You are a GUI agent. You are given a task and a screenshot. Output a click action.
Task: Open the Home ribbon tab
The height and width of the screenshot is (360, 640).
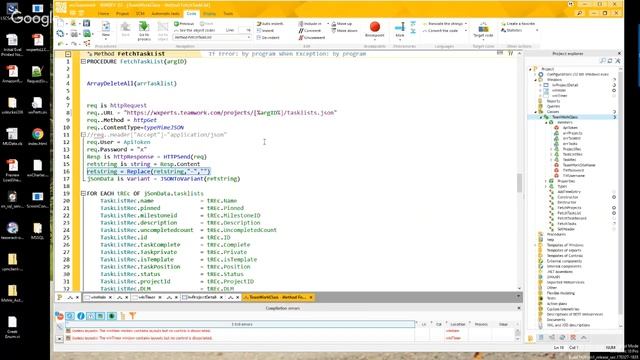click(103, 14)
